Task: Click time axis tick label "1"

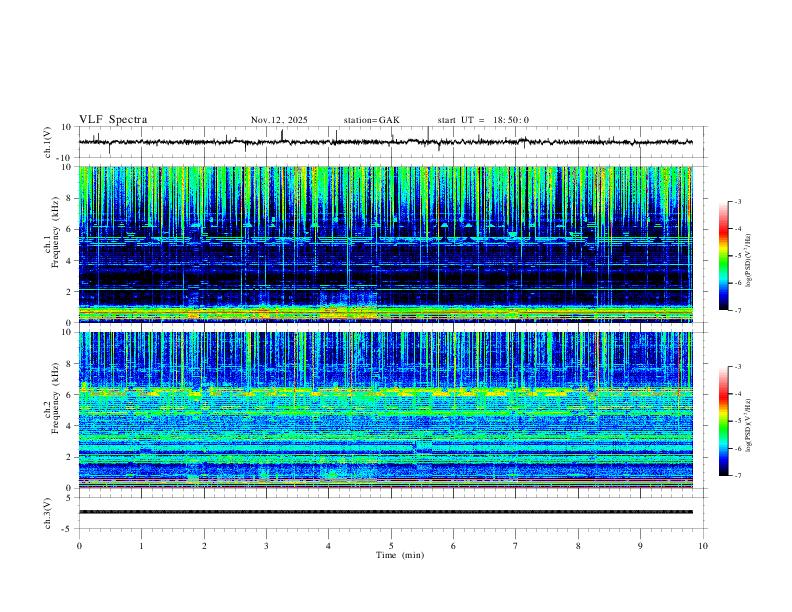Action: coord(141,546)
